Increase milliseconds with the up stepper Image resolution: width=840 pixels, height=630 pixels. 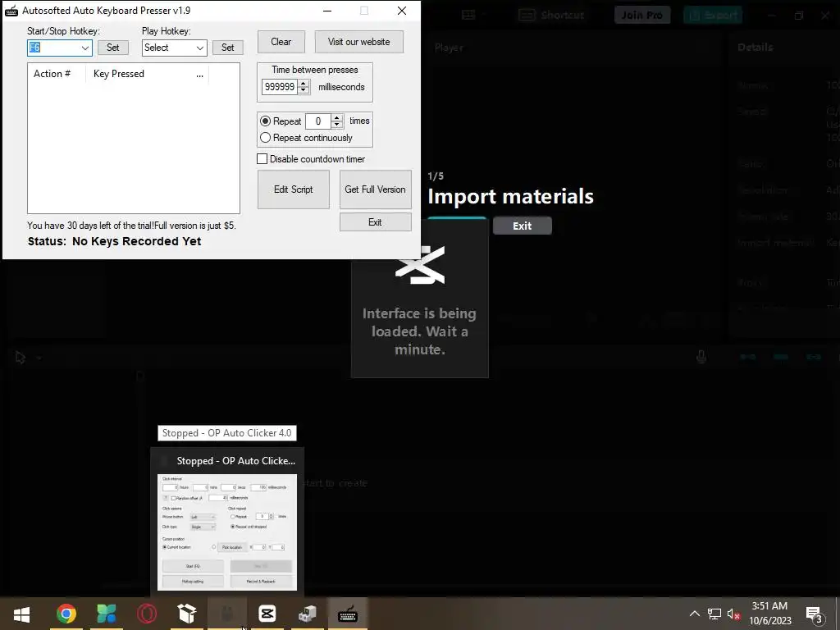tap(304, 83)
